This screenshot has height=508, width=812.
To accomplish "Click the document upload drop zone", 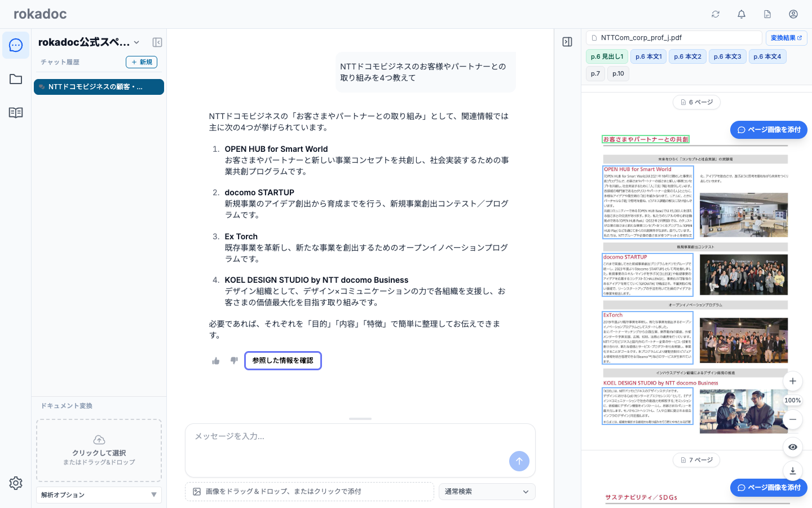I will 99,450.
